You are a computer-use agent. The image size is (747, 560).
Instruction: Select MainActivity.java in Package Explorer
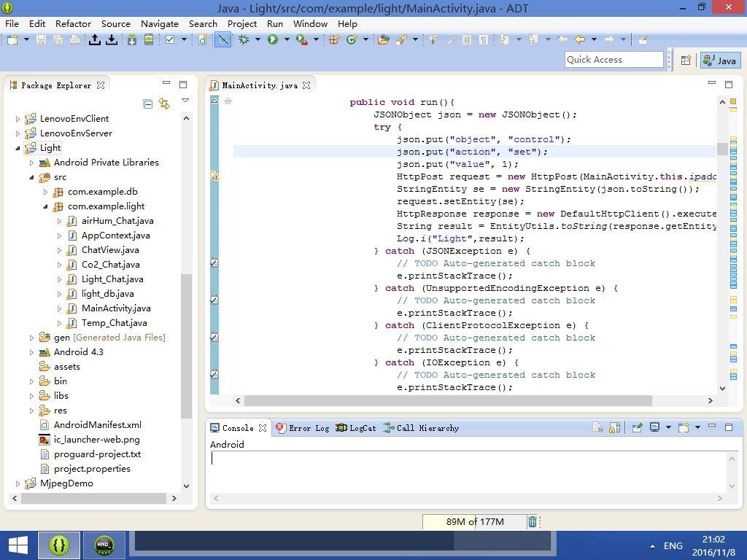[x=115, y=308]
